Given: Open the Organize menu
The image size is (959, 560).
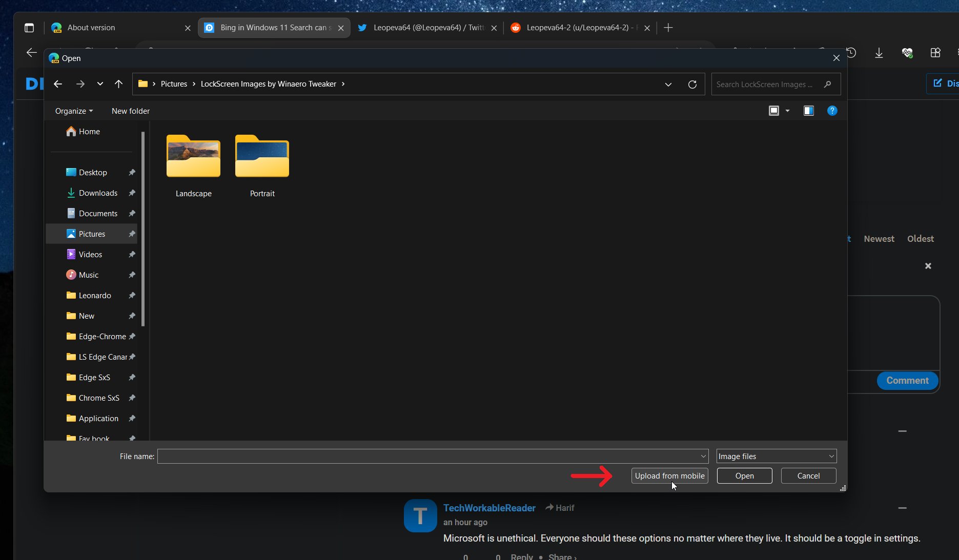Looking at the screenshot, I should [x=74, y=111].
